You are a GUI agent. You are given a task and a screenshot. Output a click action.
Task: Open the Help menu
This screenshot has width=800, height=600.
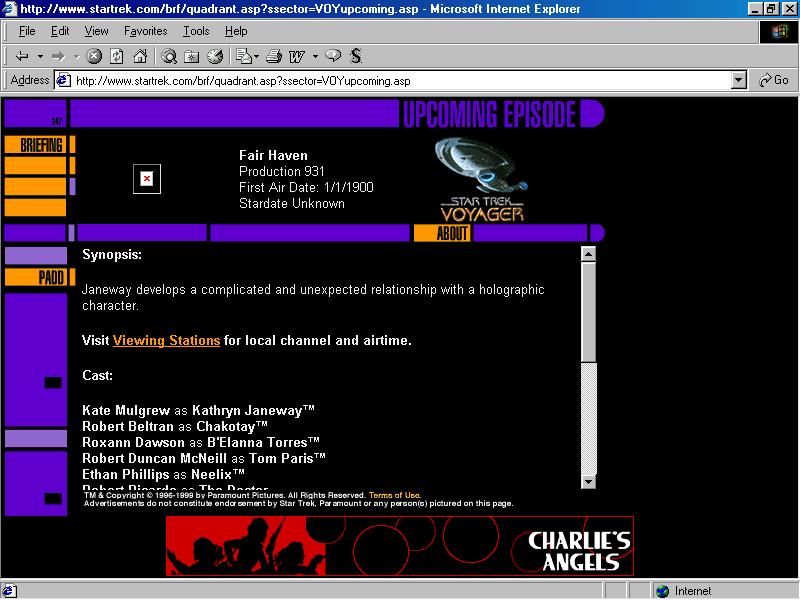[x=236, y=31]
